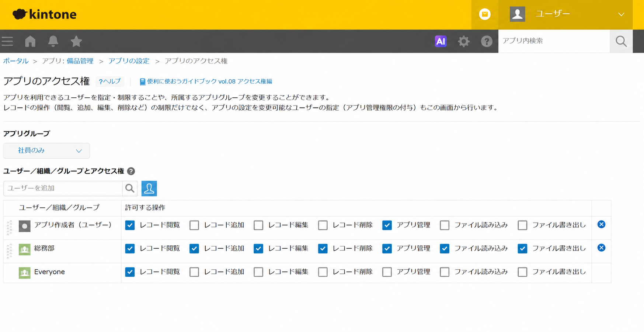Click the 許可する操作 column header
This screenshot has height=332, width=644.
click(x=145, y=208)
